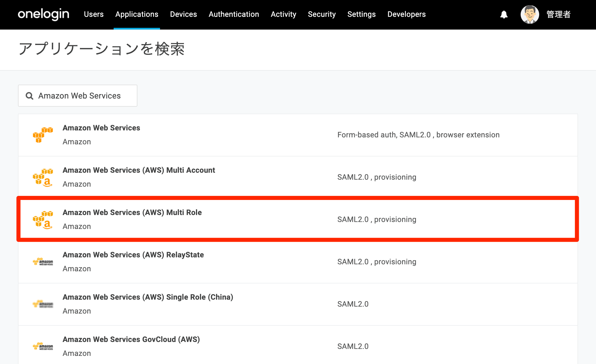Open the Applications menu
596x364 pixels.
pos(137,14)
